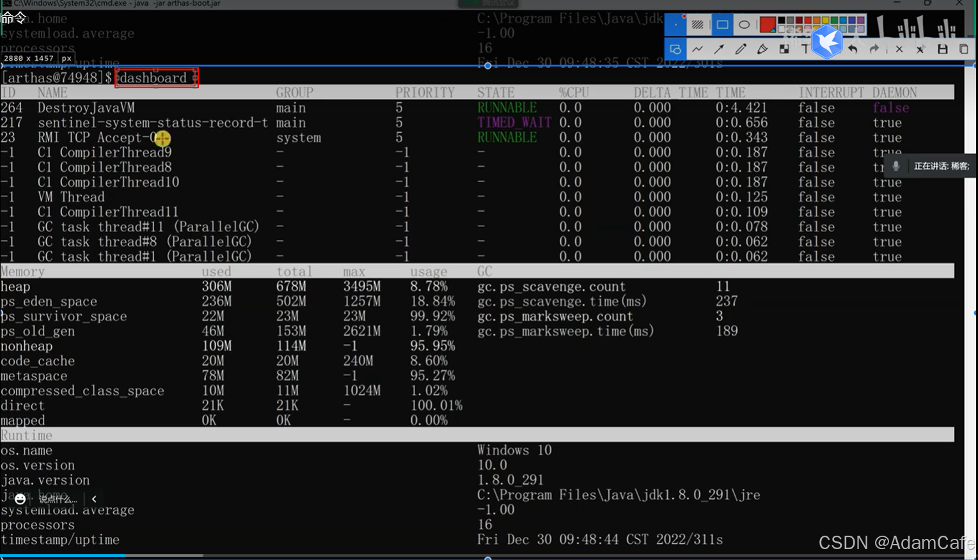The height and width of the screenshot is (560, 978).
Task: Select the mosaic blur tool
Action: (784, 49)
